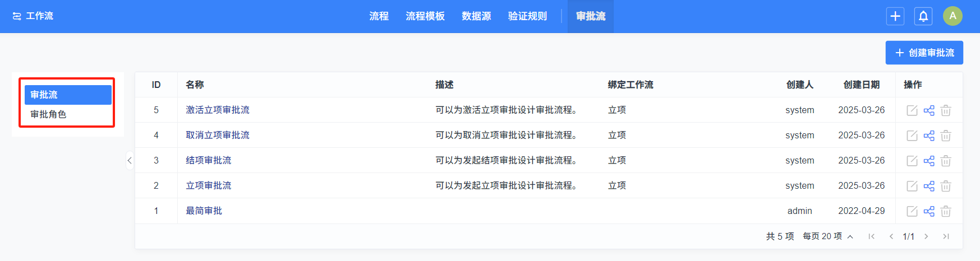
Task: Edit the 激活立项审批流 row
Action: click(x=912, y=110)
